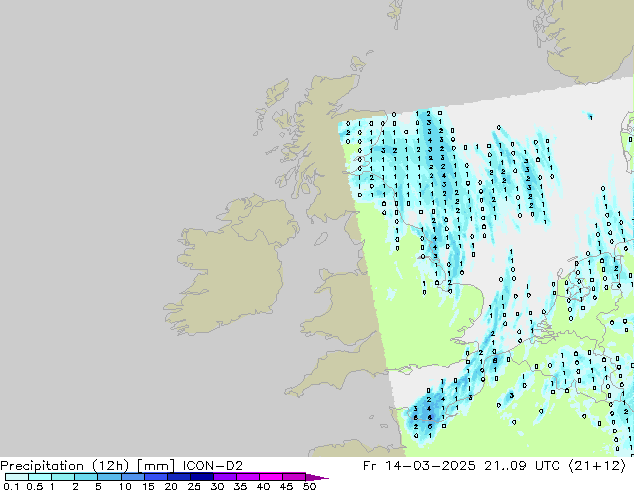Viewport: 634px width, 490px height.
Task: Click the '10' legend scale value
Action: pos(125,486)
